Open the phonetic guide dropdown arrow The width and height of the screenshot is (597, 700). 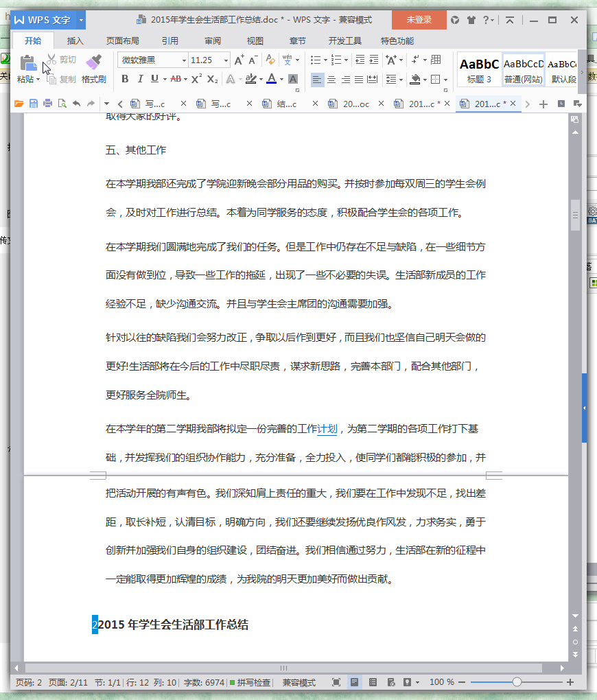pos(297,60)
